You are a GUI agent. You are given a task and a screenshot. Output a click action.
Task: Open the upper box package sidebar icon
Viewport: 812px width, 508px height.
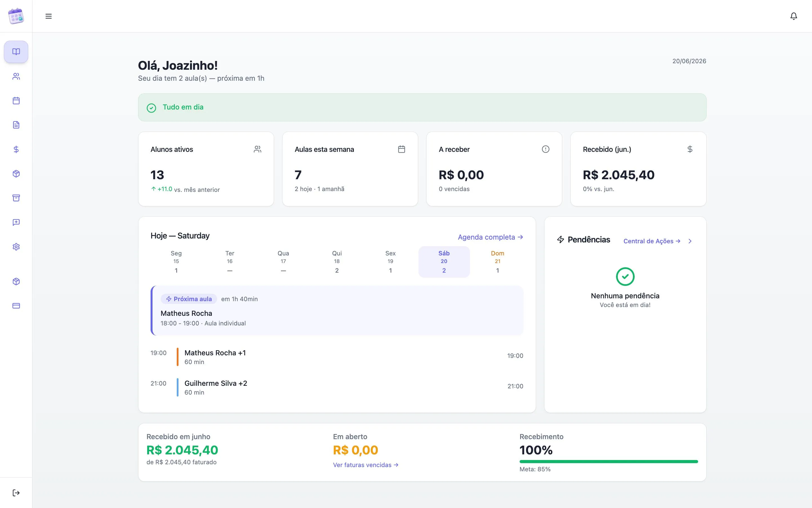point(16,174)
